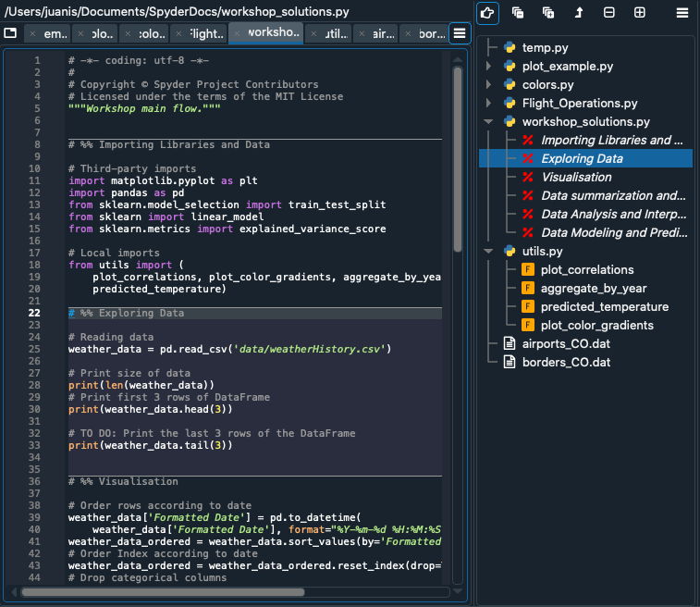Jump to predicted_temperature function
This screenshot has height=607, width=700.
click(x=605, y=307)
